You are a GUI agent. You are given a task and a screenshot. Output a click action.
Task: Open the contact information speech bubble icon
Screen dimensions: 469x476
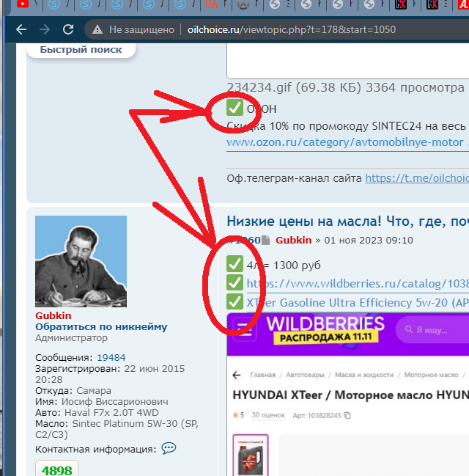[169, 448]
